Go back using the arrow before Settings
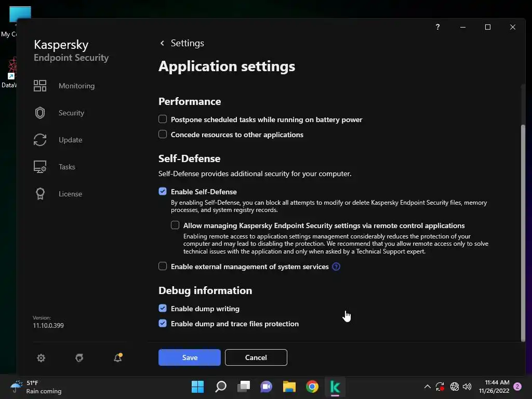This screenshot has height=399, width=532. pyautogui.click(x=162, y=43)
